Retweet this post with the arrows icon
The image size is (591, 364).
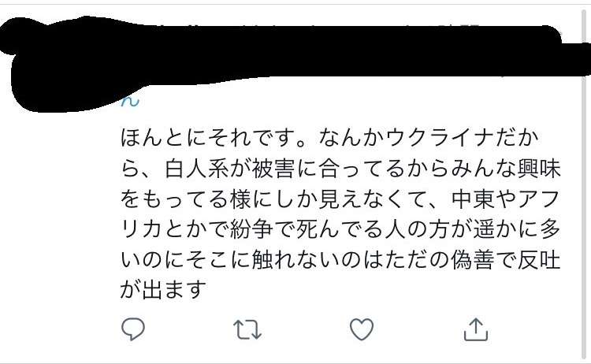[247, 329]
